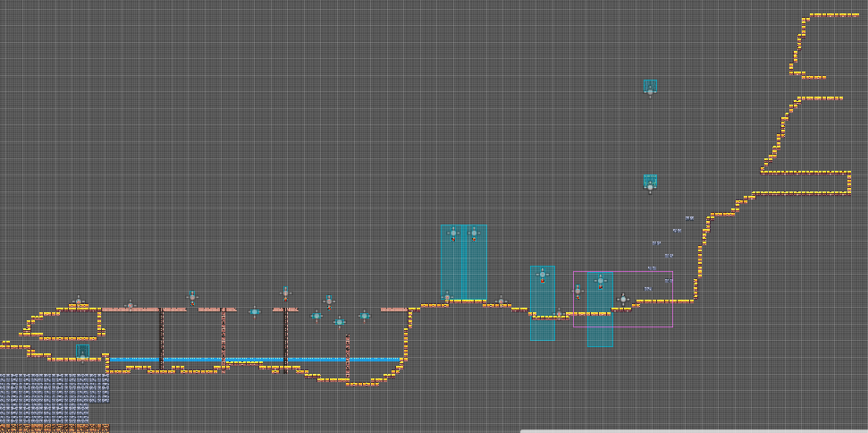Select the right edge of the magenta rectangle
868x433 pixels.
pyautogui.click(x=672, y=300)
